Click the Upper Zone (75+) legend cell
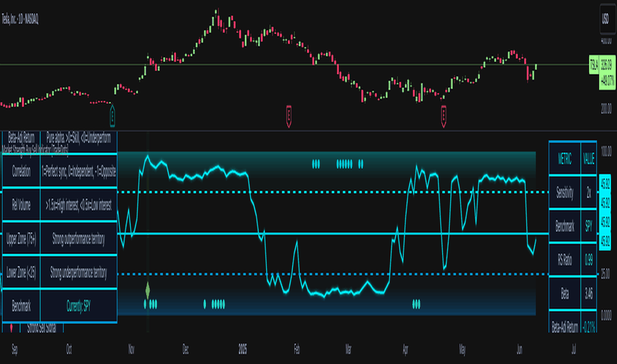The height and width of the screenshot is (364, 617). click(21, 239)
